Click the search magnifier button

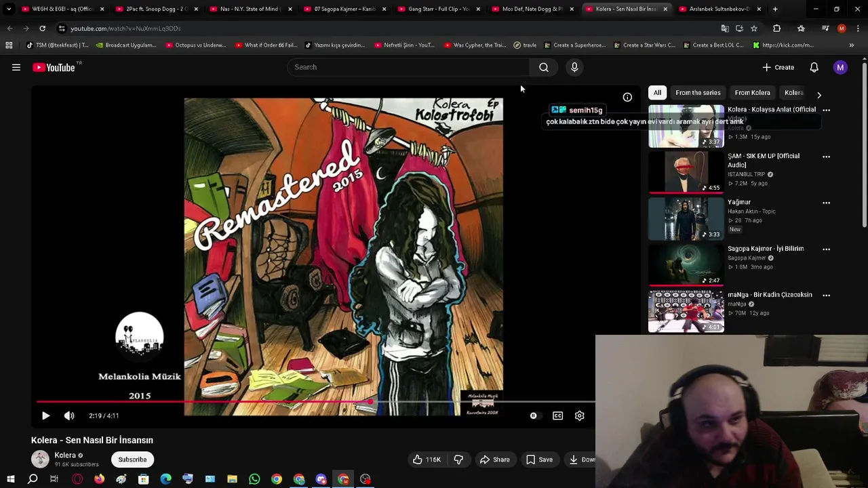pos(544,67)
